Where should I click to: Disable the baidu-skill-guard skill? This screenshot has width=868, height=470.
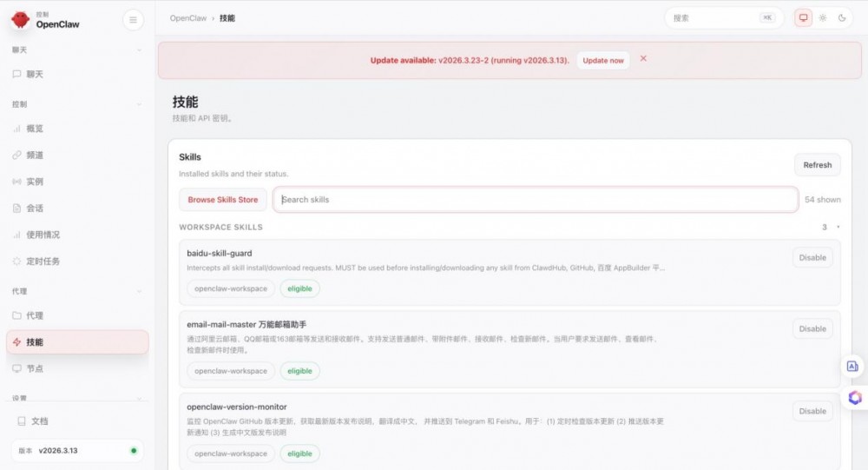(812, 257)
